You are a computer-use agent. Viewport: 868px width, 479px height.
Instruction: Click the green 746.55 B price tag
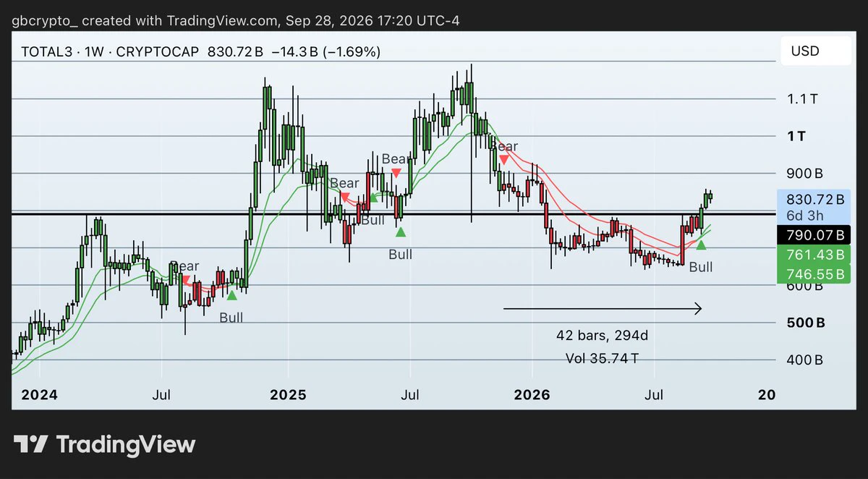[x=815, y=274]
